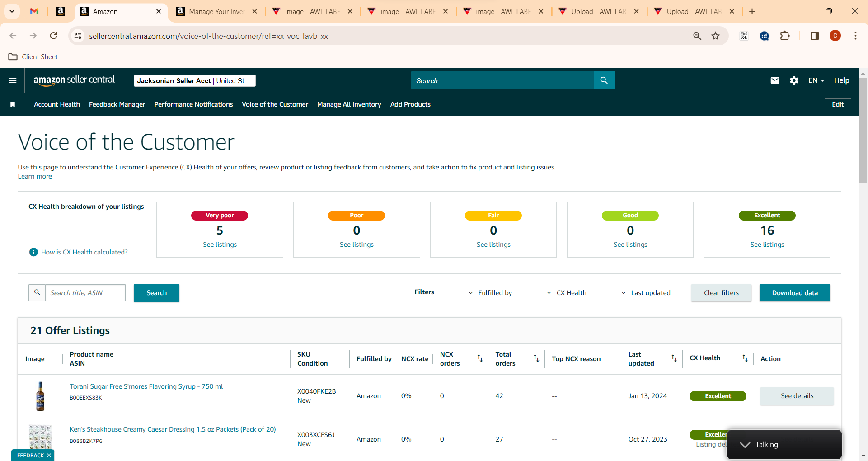868x461 pixels.
Task: Go back using browser back arrow
Action: click(13, 36)
